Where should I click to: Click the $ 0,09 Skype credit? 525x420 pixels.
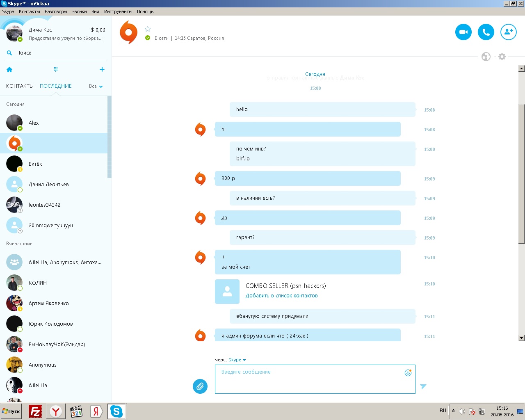pyautogui.click(x=98, y=30)
